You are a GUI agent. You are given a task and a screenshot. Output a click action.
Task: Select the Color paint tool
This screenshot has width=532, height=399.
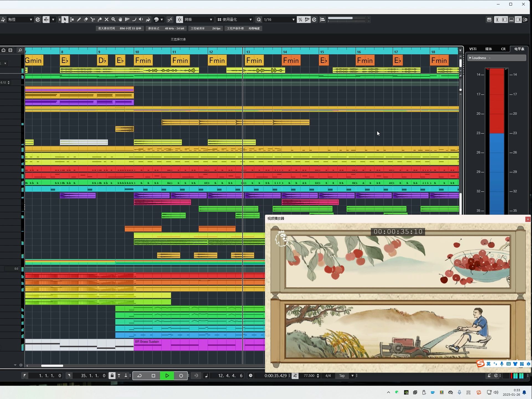click(x=148, y=19)
